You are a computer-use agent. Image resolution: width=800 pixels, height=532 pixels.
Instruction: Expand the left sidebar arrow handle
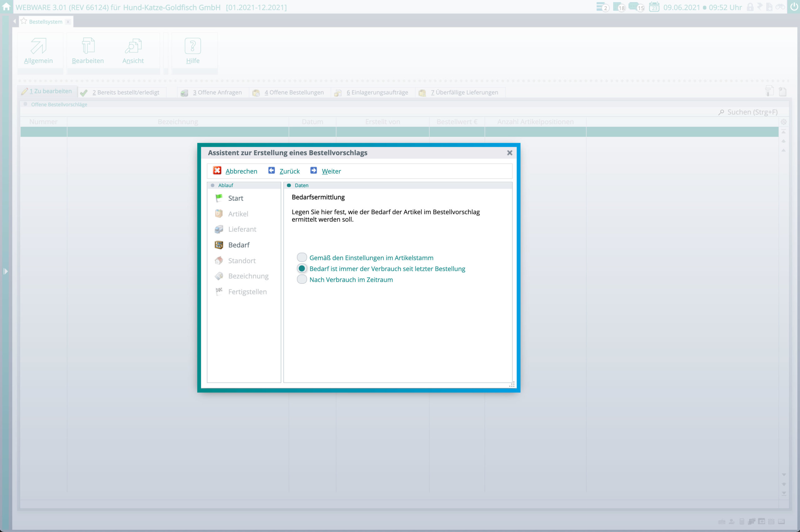tap(5, 271)
